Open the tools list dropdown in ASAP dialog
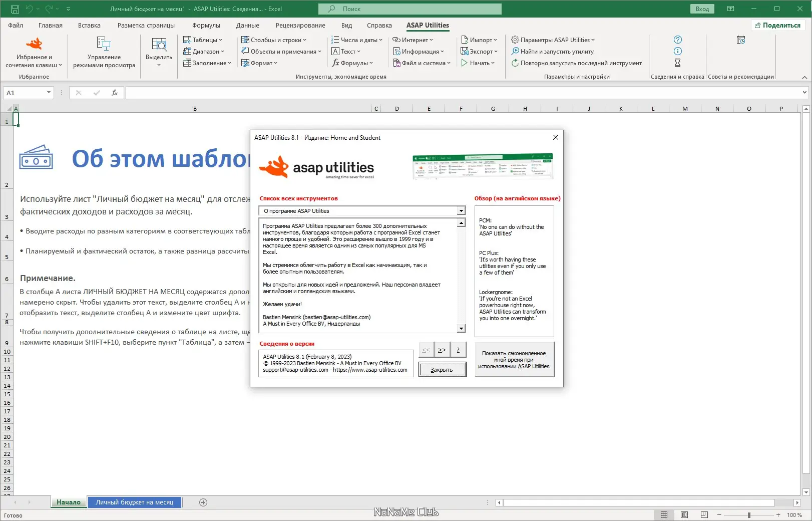Viewport: 812px width, 521px height. pos(461,211)
